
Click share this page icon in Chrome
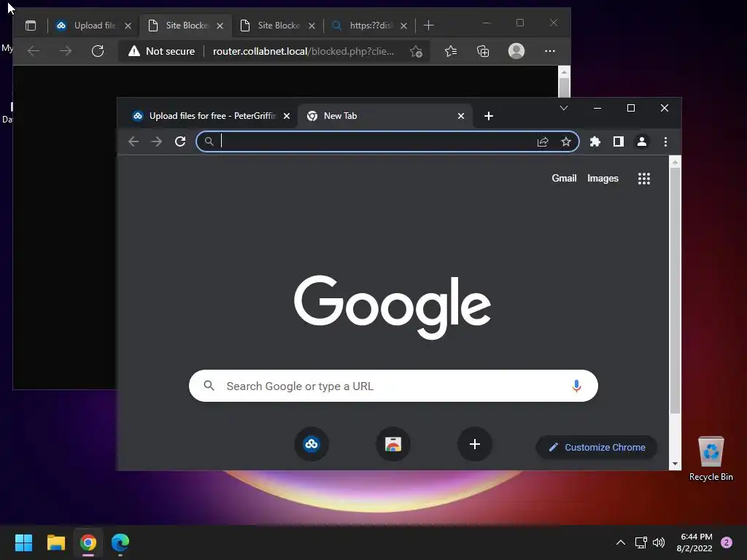click(543, 141)
